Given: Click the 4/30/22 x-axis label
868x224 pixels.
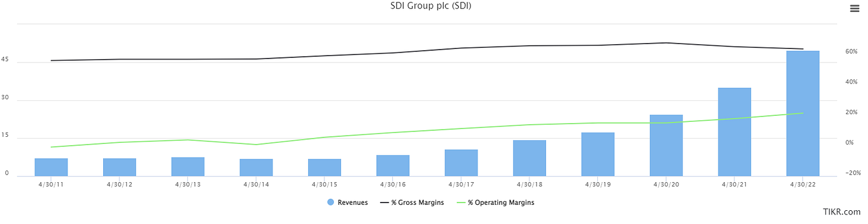Looking at the screenshot, I should click(803, 185).
